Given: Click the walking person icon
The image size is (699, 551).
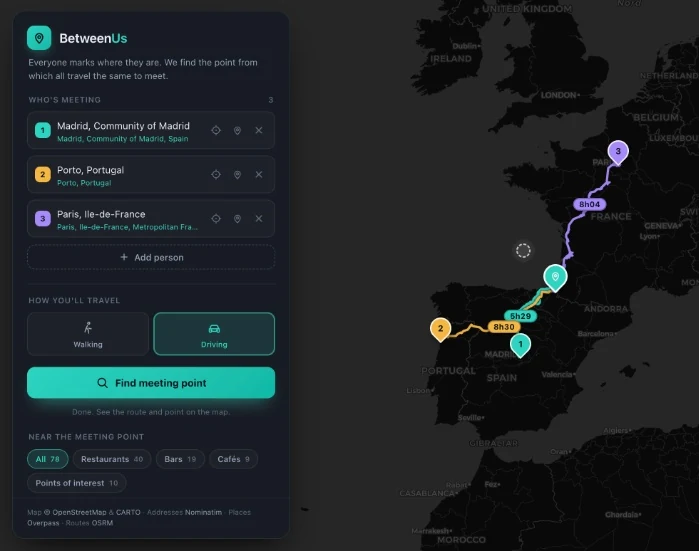Looking at the screenshot, I should [88, 328].
